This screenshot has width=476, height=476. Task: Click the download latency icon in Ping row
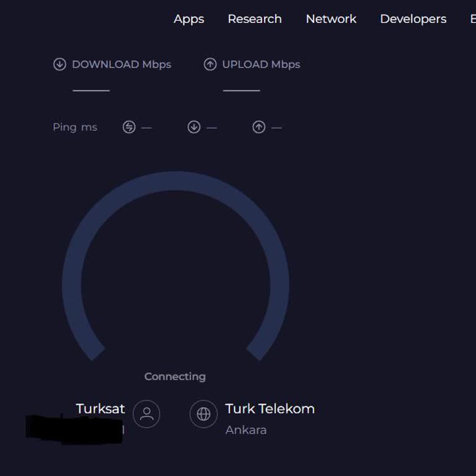click(x=194, y=127)
